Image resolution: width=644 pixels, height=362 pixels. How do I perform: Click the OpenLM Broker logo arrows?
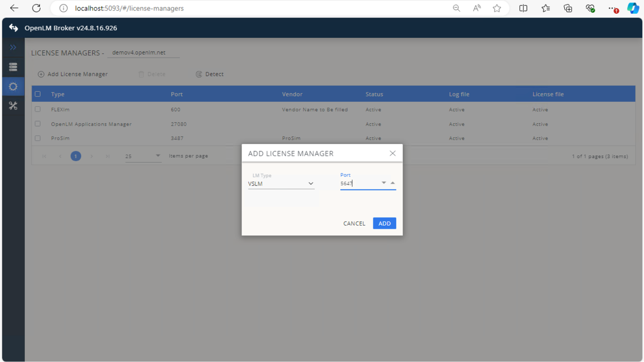click(x=13, y=28)
